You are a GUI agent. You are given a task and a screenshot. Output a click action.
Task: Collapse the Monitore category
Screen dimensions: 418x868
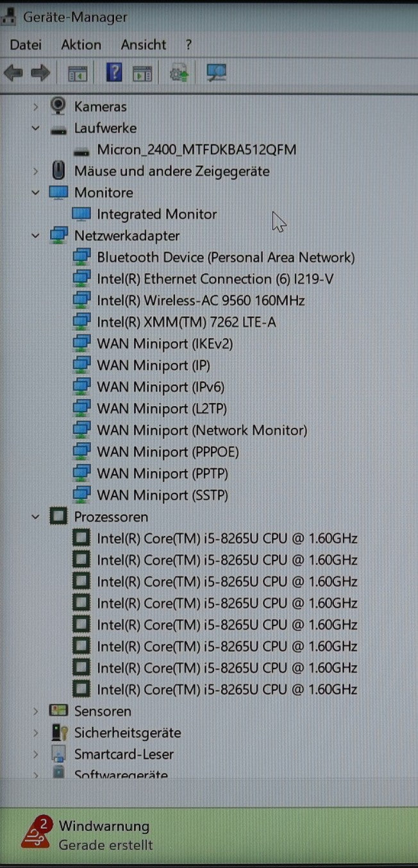[36, 192]
